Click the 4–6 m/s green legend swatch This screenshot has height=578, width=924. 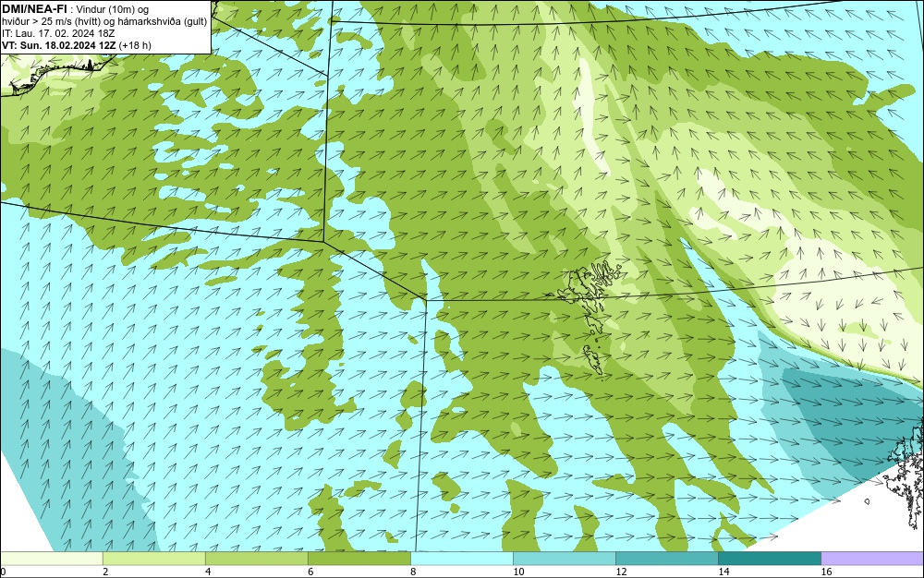click(x=256, y=558)
